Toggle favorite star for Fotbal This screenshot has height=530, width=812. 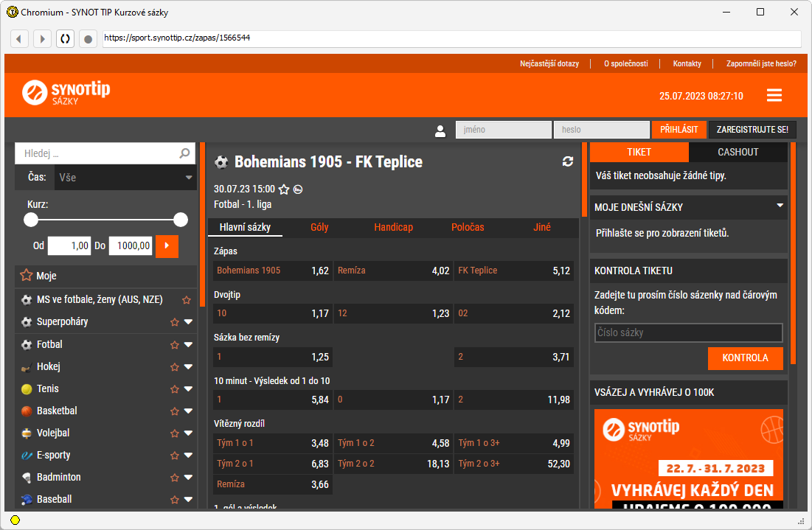tap(175, 345)
